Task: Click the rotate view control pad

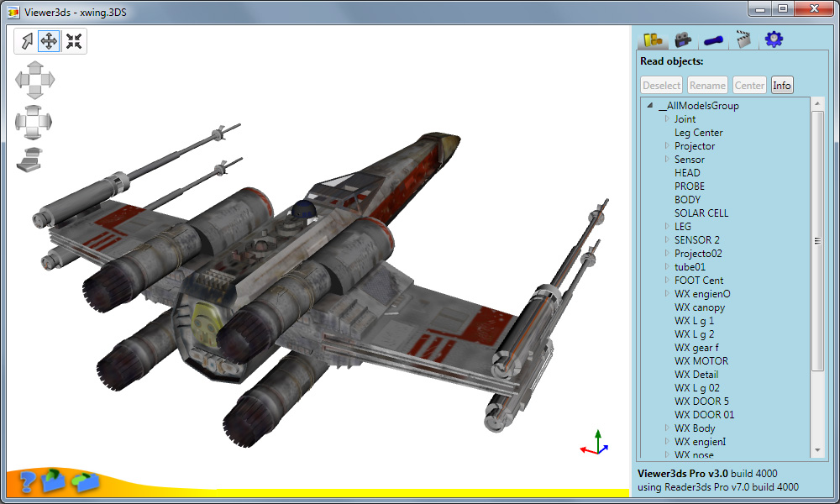Action: click(34, 122)
